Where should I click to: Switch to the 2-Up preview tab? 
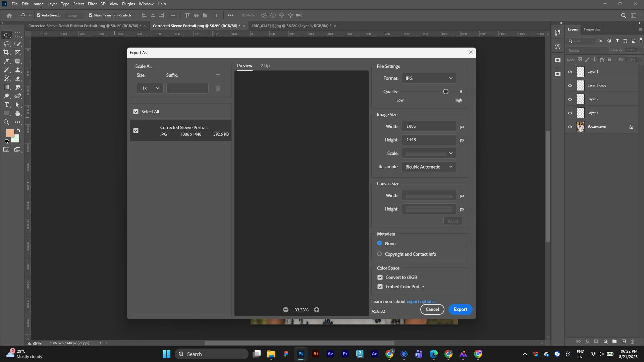[x=265, y=66]
